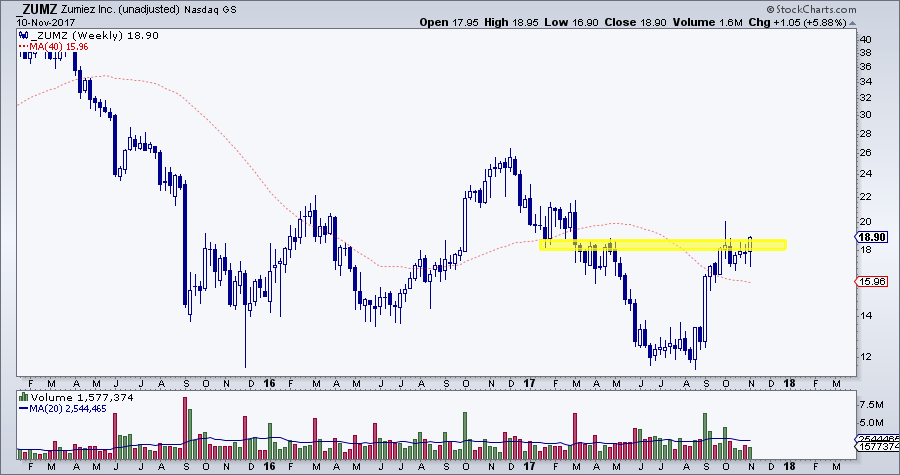
Task: Click the red 15.96 moving average axis tag
Action: (872, 282)
